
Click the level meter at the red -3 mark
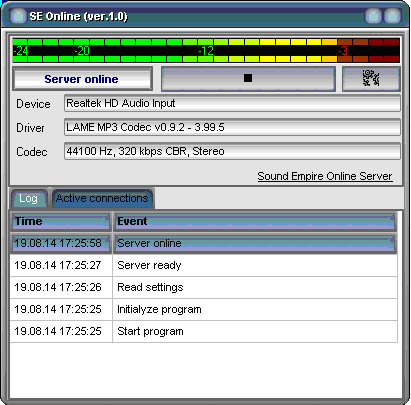343,51
